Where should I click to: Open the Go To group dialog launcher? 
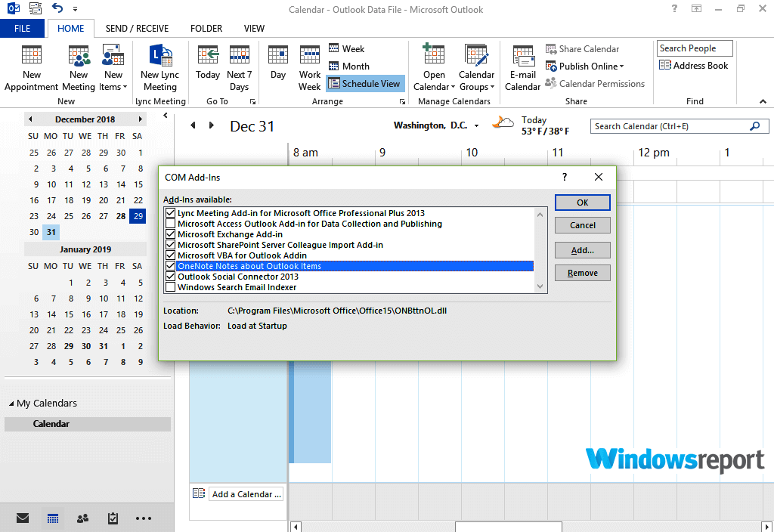[252, 102]
